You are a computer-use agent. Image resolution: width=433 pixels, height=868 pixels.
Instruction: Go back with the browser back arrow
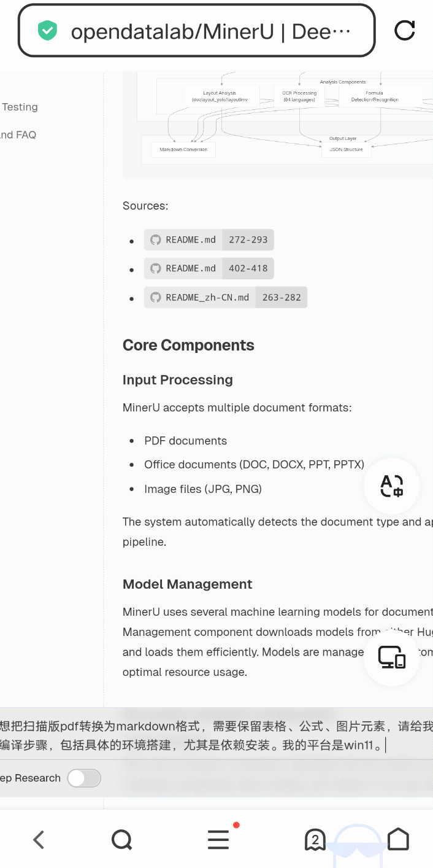(39, 839)
